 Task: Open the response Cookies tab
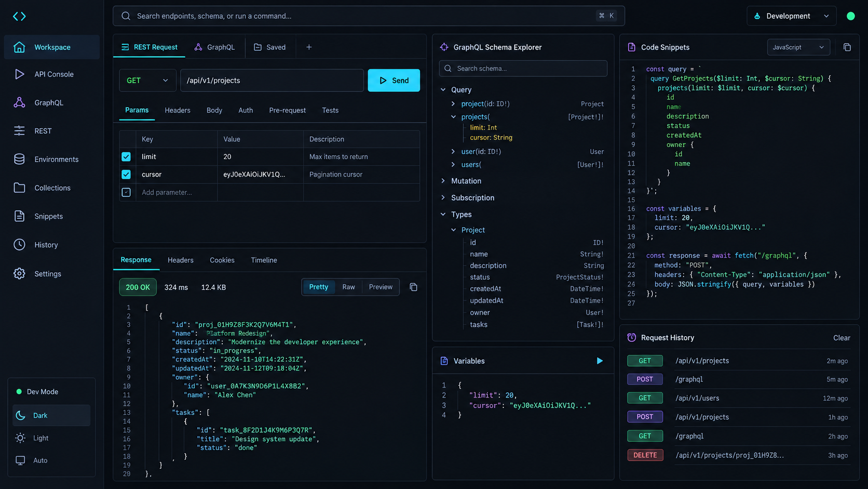click(x=222, y=260)
